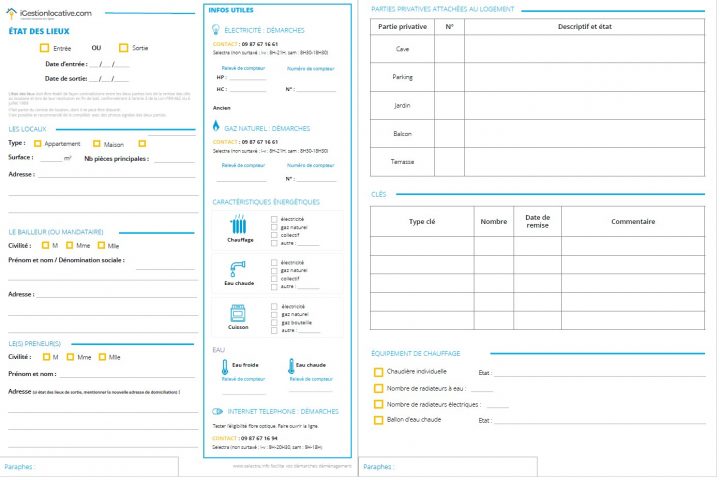Tick gaz bouteille under Cuisson
This screenshot has height=480, width=720.
pyautogui.click(x=275, y=322)
